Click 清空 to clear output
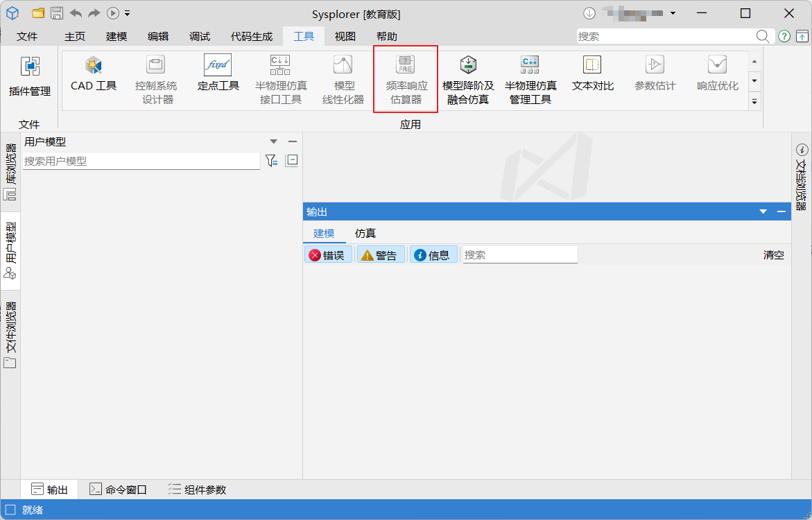The width and height of the screenshot is (812, 520). coord(773,255)
